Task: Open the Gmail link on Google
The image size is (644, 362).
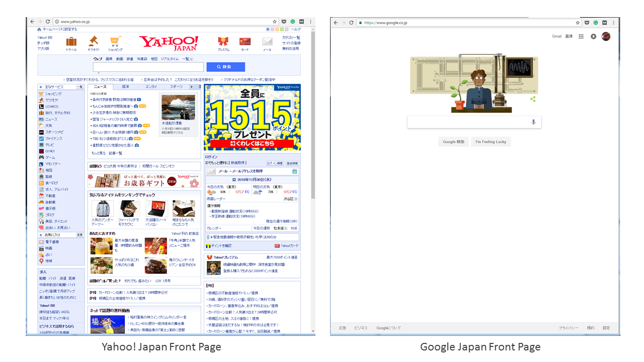Action: tap(556, 36)
